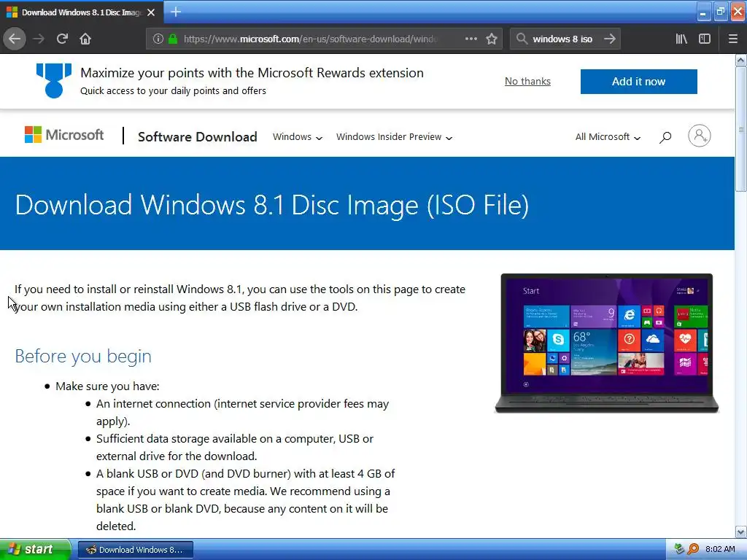Show site information icon in address bar

point(158,39)
